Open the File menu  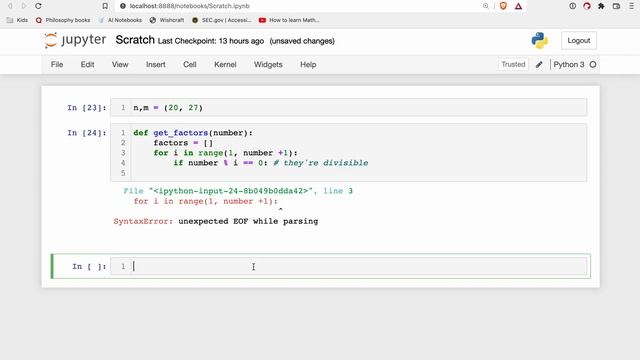click(x=57, y=64)
